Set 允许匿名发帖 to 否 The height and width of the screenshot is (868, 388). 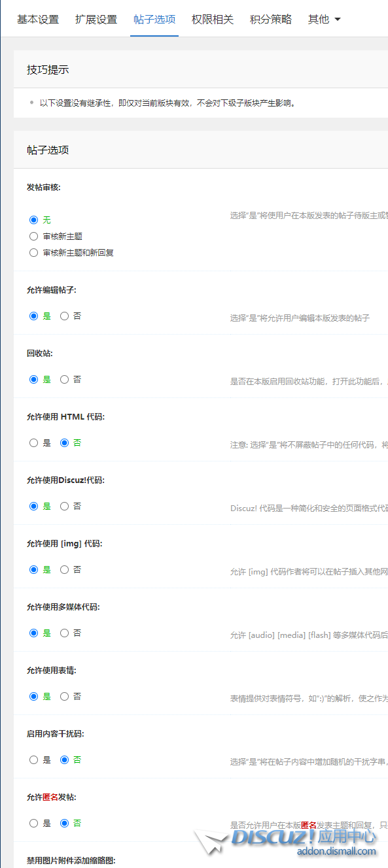click(x=64, y=824)
